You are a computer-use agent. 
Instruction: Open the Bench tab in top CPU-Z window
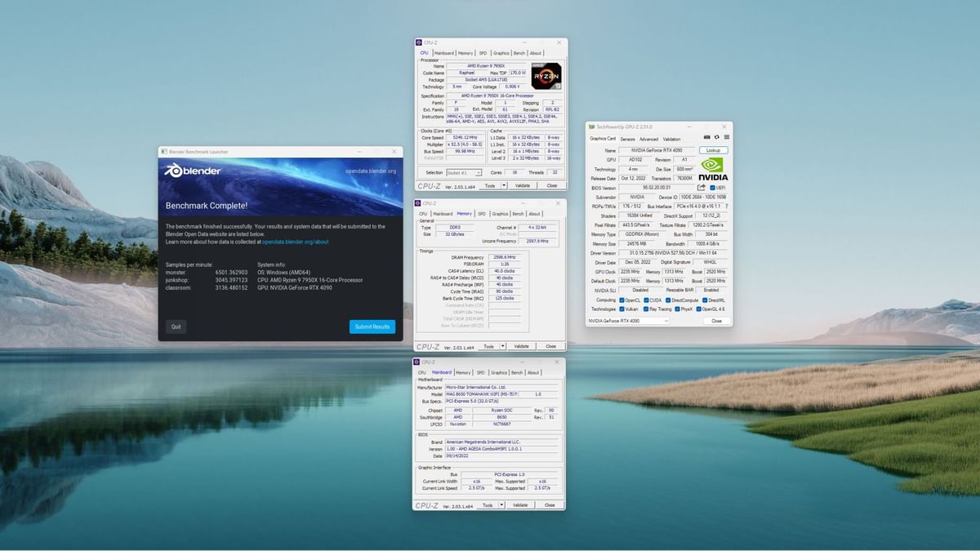tap(519, 53)
